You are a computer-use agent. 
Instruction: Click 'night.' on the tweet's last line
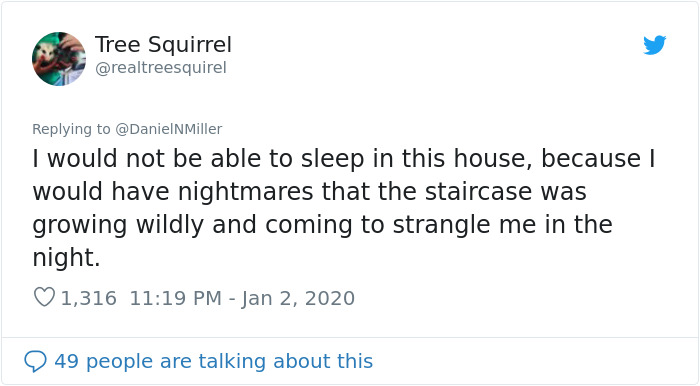tap(66, 258)
